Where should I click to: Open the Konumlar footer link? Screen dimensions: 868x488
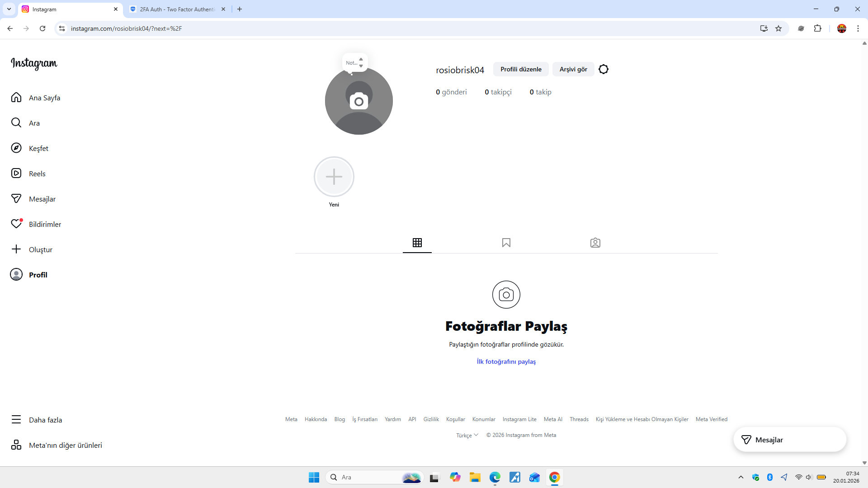click(x=484, y=419)
